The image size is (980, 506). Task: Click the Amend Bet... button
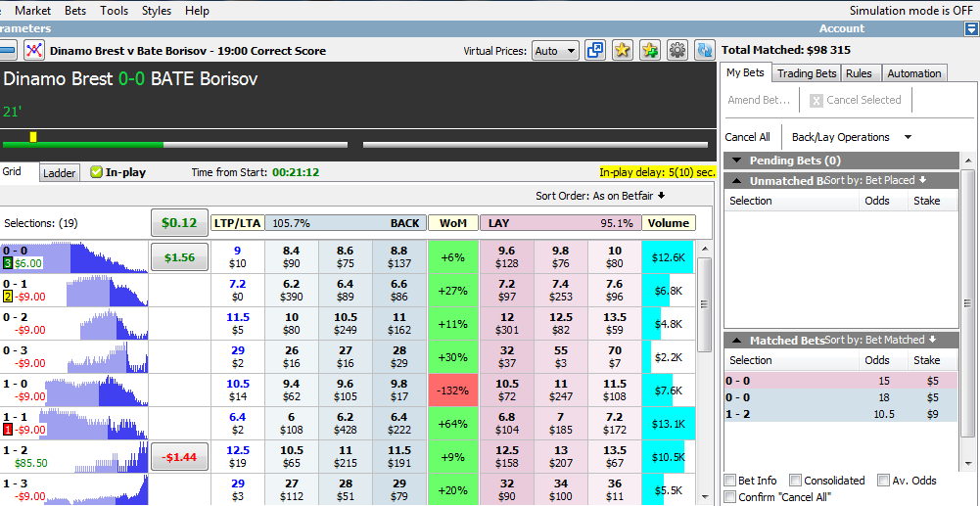(x=760, y=100)
